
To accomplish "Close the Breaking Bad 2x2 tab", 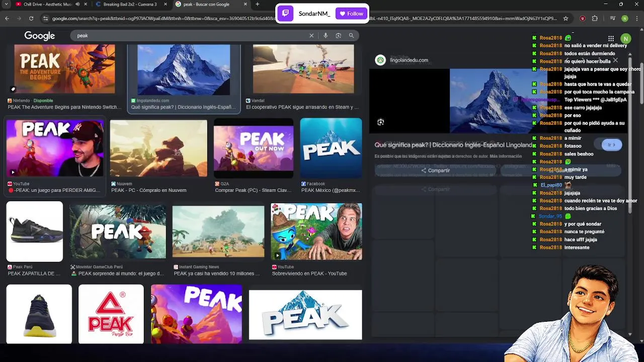I will pos(166,4).
